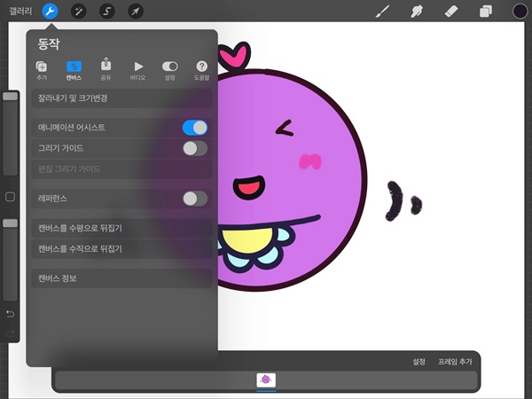This screenshot has width=532, height=399.
Task: Switch to the 설정 (Prefs) tab in Actions
Action: point(170,71)
